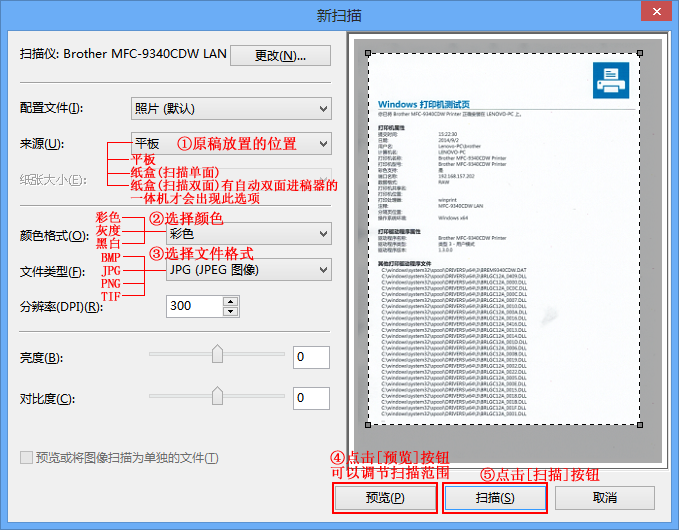
Task: Click the brightness value input field
Action: [x=311, y=357]
